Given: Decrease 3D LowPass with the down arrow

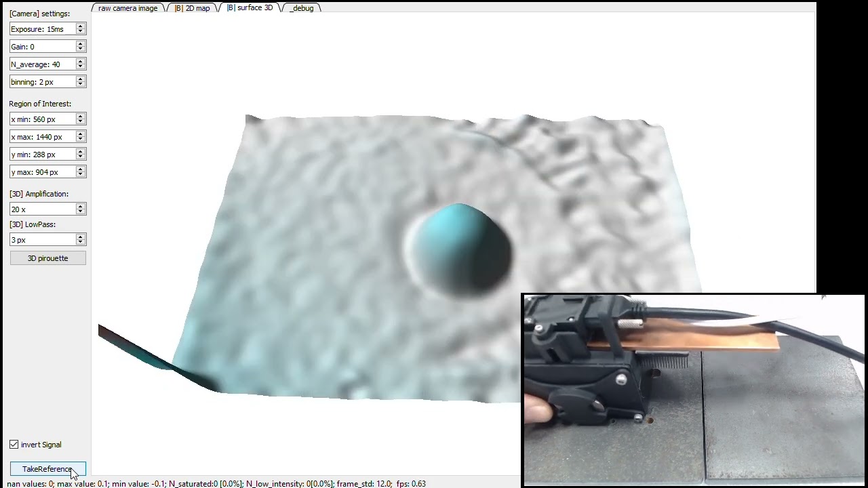Looking at the screenshot, I should pos(81,243).
